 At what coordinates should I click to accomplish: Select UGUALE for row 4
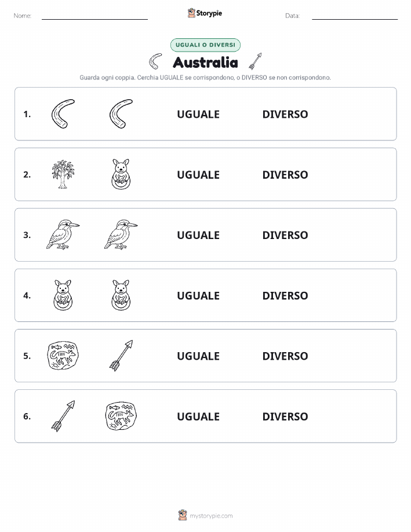[198, 295]
